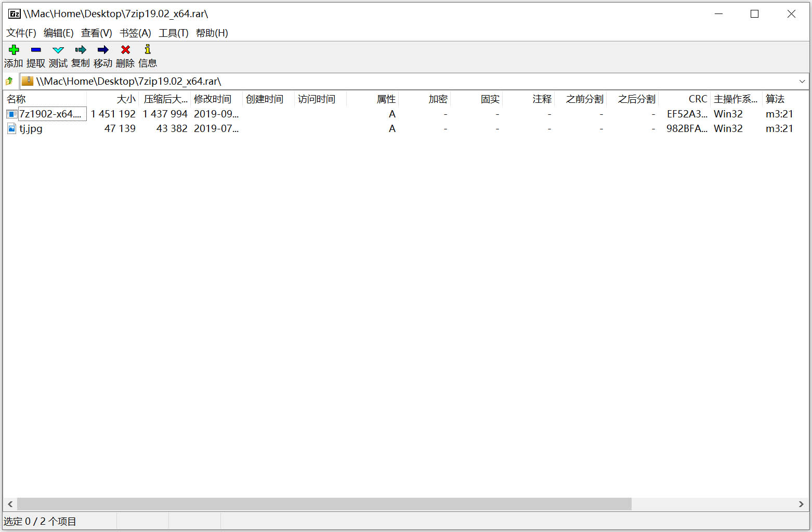The image size is (812, 532).
Task: Click the scrollbar left arrow
Action: (10, 504)
